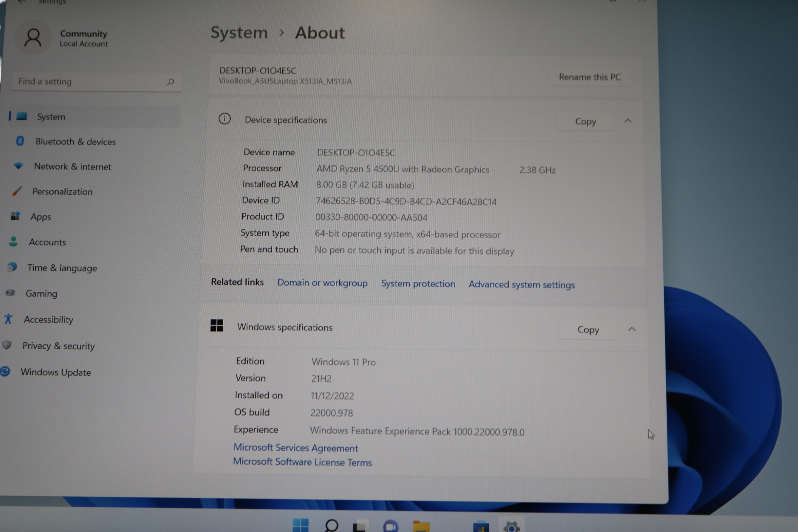Select Product ID value 00330-80000-00000-AA504
This screenshot has width=798, height=532.
tap(371, 217)
